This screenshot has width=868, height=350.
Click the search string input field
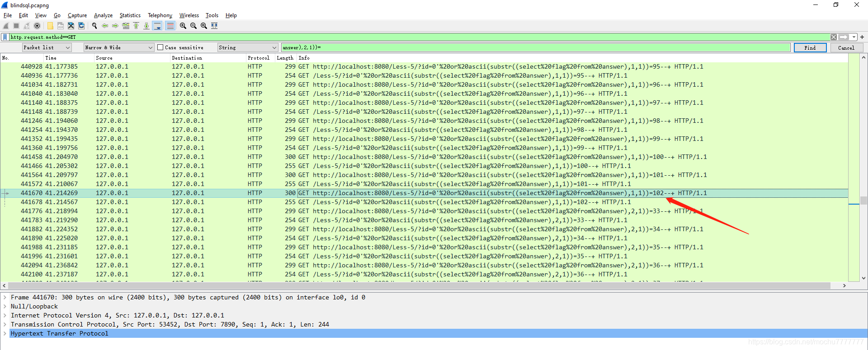click(x=536, y=47)
